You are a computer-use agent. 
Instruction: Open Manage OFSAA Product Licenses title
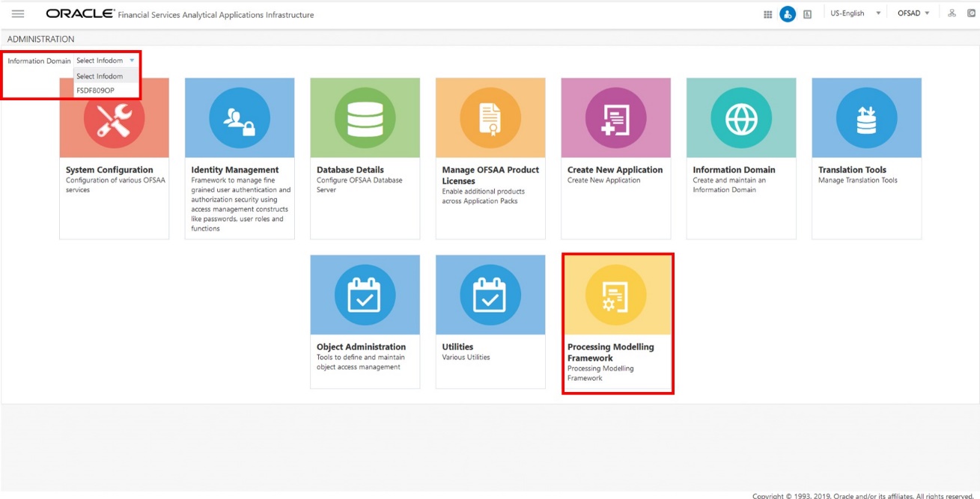point(490,175)
